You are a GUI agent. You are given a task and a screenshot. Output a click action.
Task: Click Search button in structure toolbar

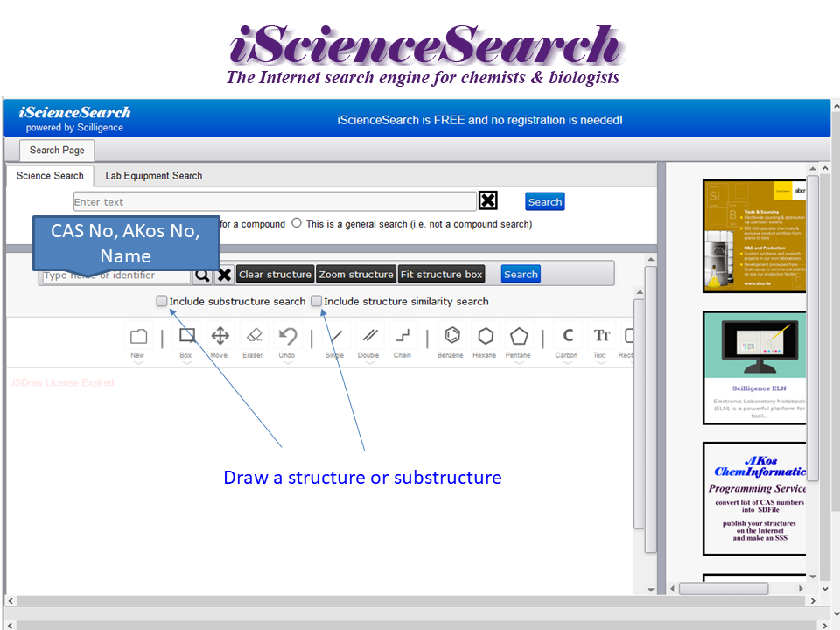pos(521,274)
